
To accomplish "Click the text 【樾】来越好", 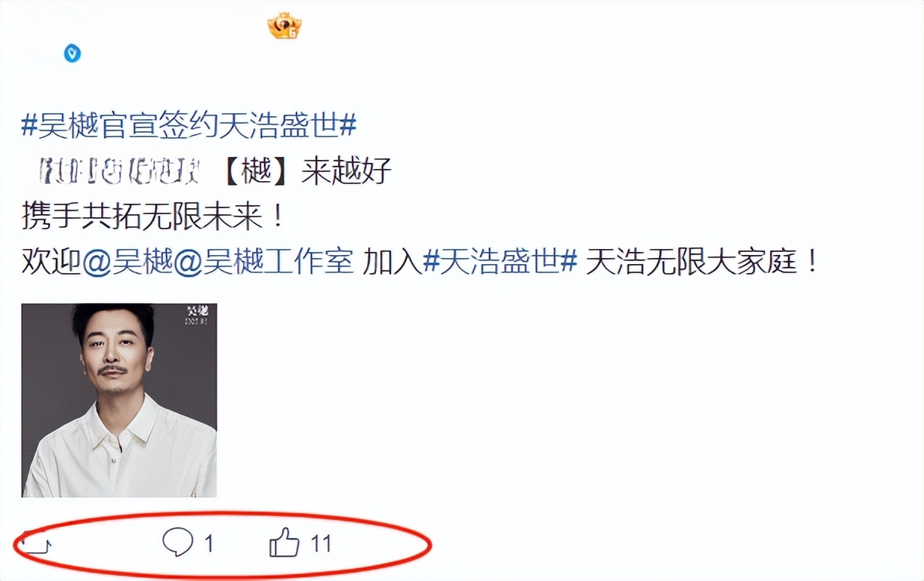I will pos(308,172).
